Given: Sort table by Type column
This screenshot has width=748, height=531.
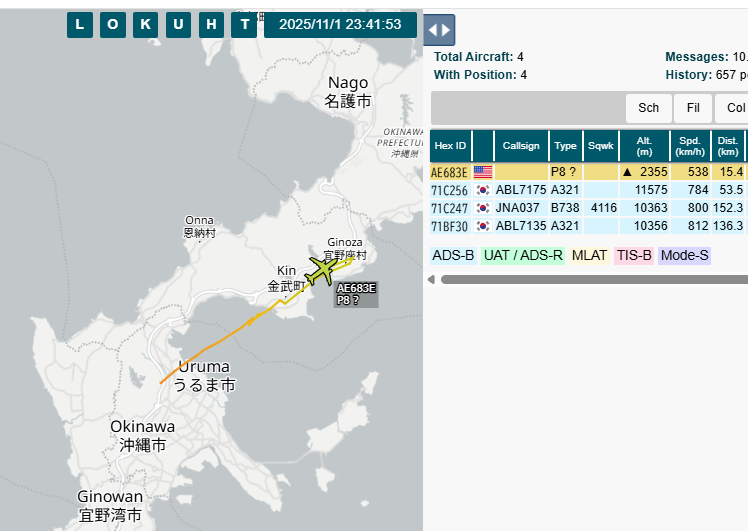Looking at the screenshot, I should click(565, 146).
